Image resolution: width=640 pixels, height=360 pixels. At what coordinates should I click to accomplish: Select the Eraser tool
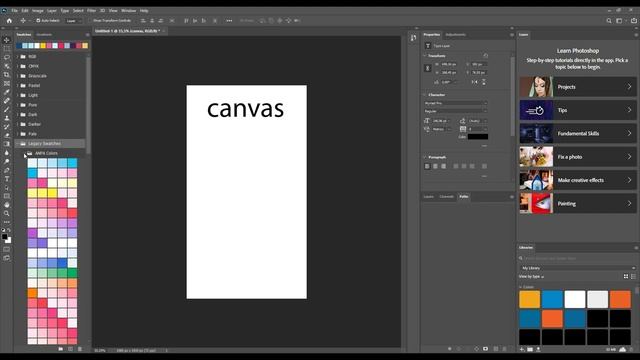(x=7, y=135)
